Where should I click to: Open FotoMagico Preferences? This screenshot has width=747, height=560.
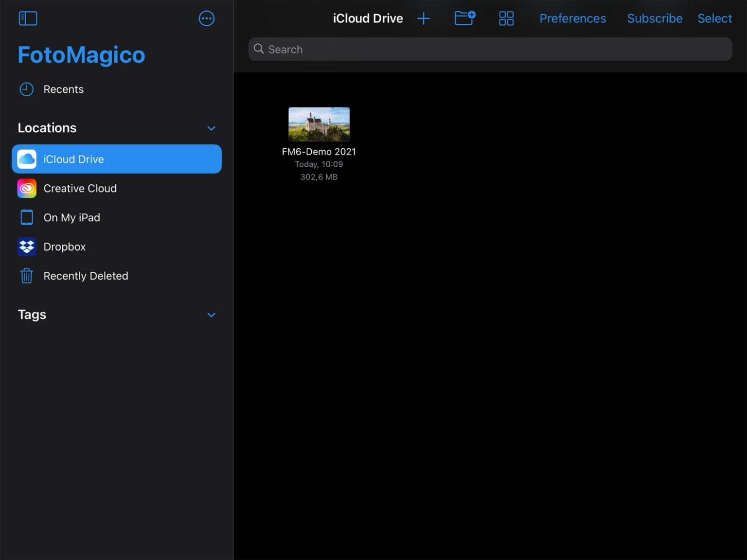coord(572,18)
